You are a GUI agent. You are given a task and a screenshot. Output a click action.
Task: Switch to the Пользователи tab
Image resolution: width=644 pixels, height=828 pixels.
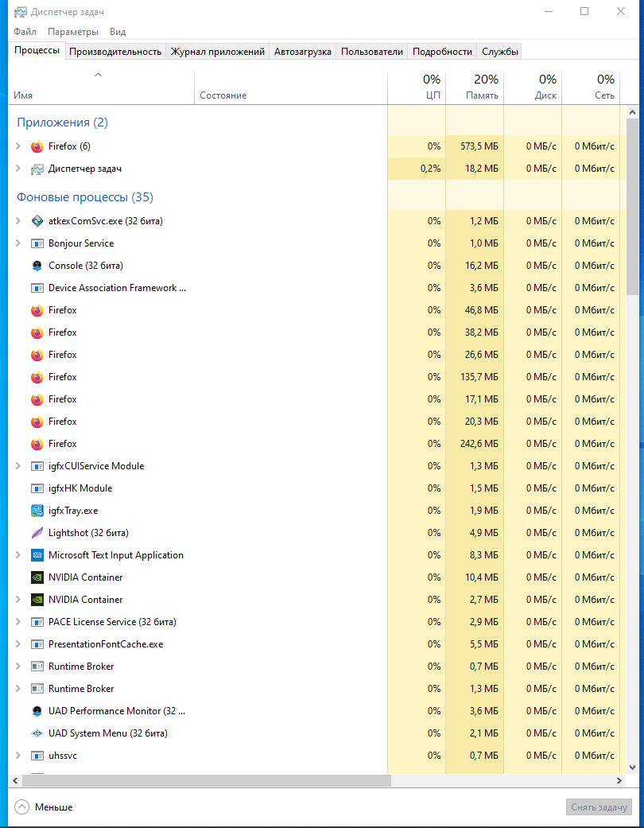pyautogui.click(x=371, y=51)
